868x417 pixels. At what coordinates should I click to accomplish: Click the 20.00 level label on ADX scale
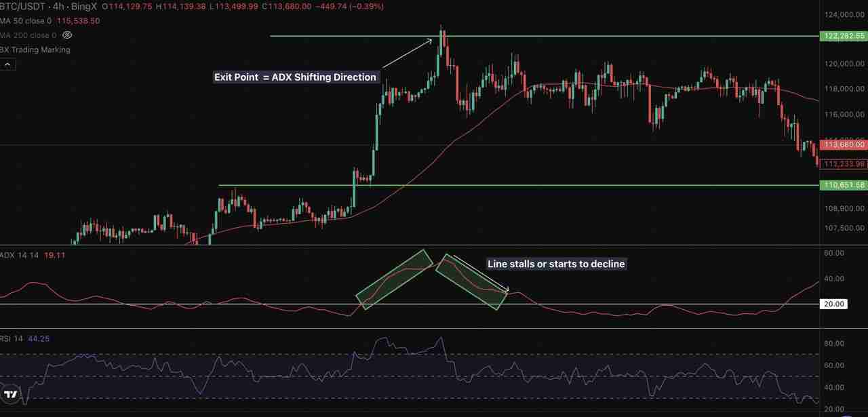click(834, 304)
